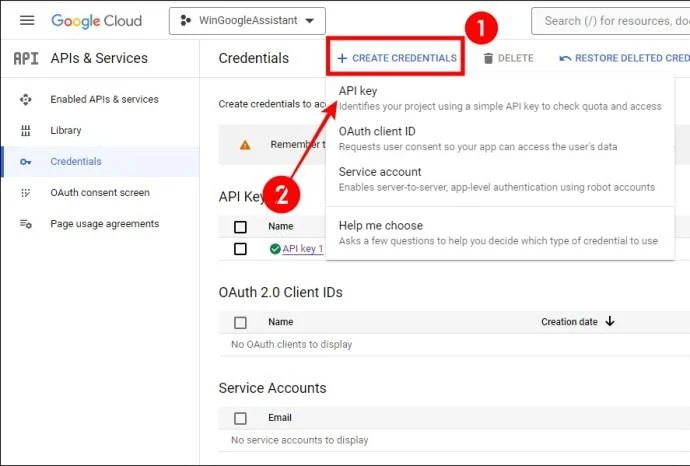Check the API key 1 row checkbox
The height and width of the screenshot is (466, 690).
point(240,249)
